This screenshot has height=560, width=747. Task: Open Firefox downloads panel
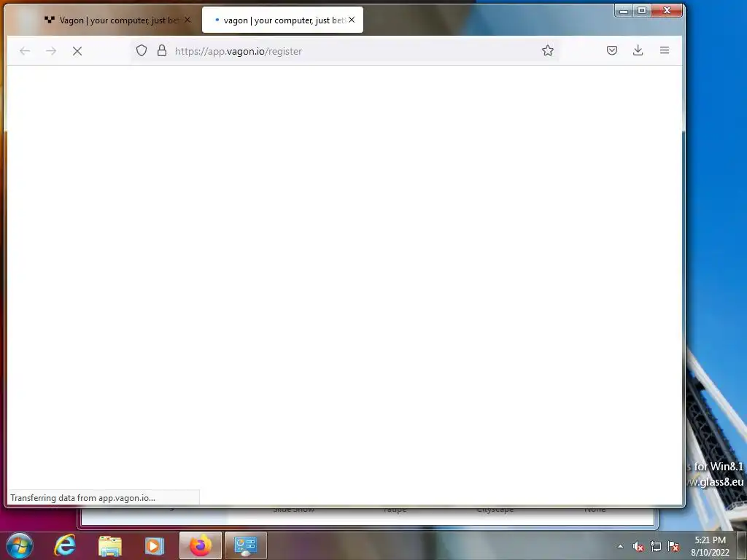tap(638, 50)
